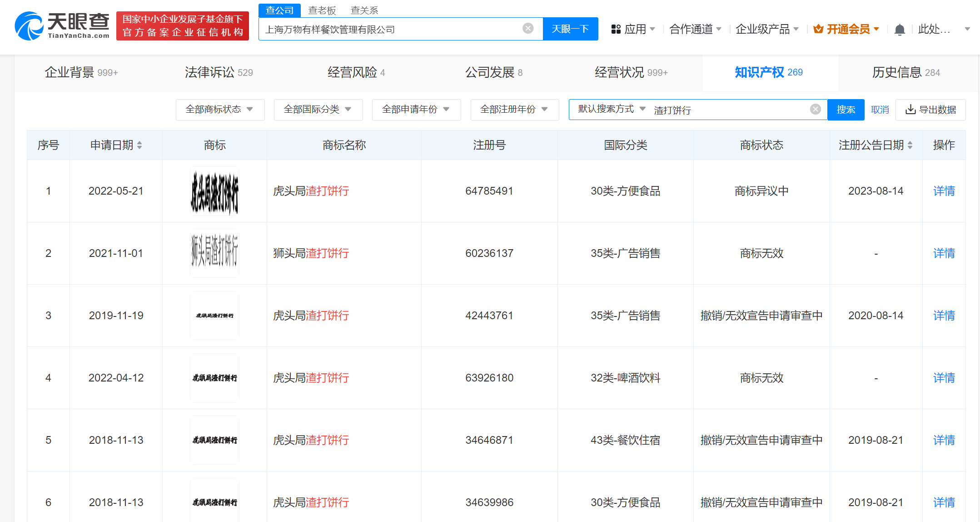Viewport: 980px width, 522px height.
Task: Sort by 注册公告日期 arrows icon
Action: coord(910,145)
